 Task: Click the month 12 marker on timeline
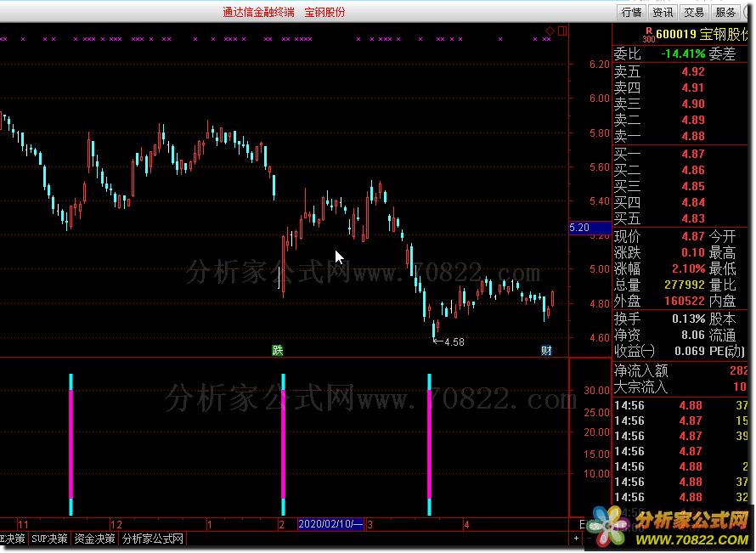[116, 525]
